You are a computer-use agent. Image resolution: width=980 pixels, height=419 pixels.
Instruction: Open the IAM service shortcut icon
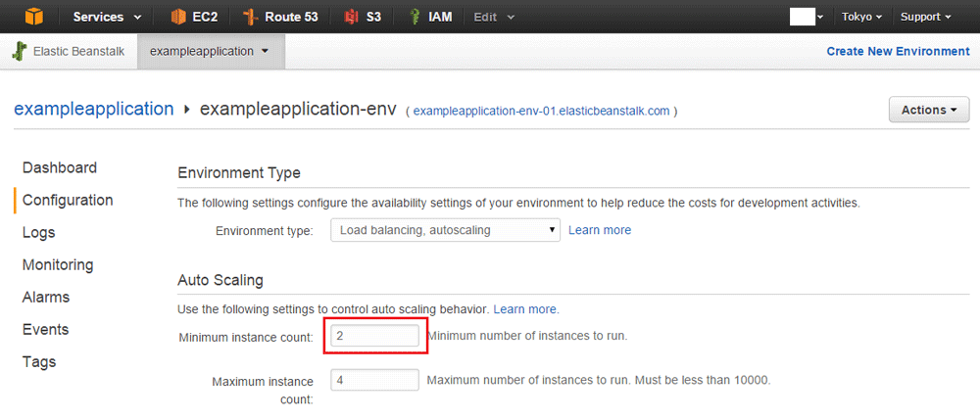pos(415,17)
